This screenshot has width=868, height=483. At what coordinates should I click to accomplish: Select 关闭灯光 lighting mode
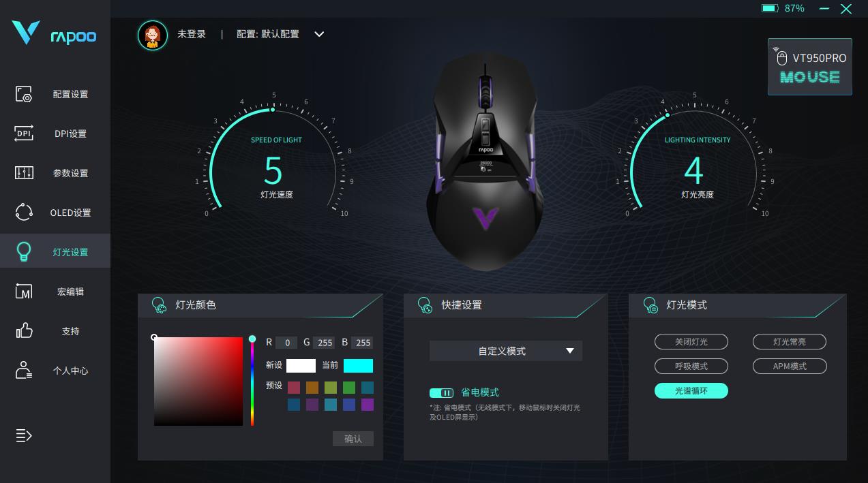coord(691,342)
